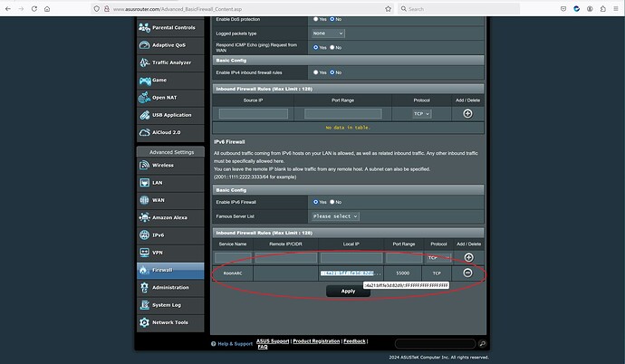Click the Help & Support question icon
This screenshot has width=625, height=364.
213,344
